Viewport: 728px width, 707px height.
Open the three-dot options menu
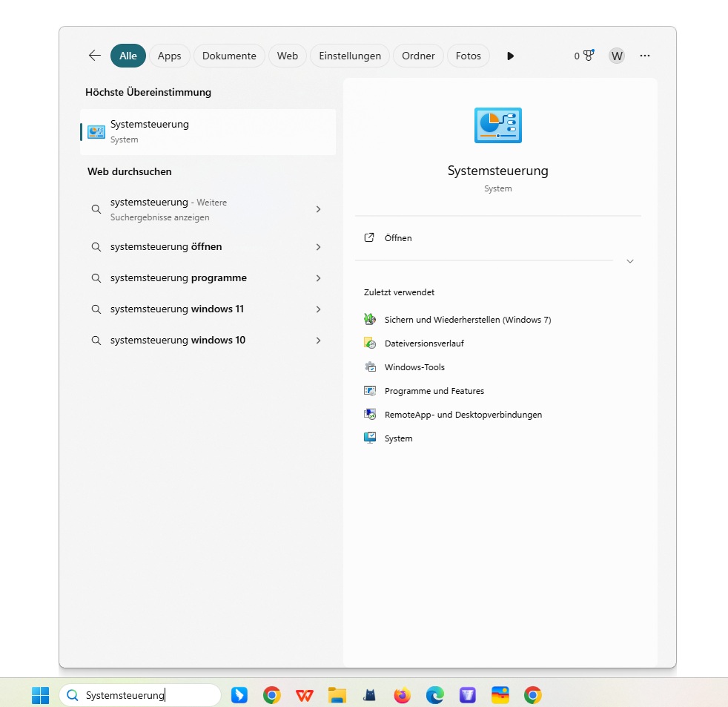tap(645, 56)
